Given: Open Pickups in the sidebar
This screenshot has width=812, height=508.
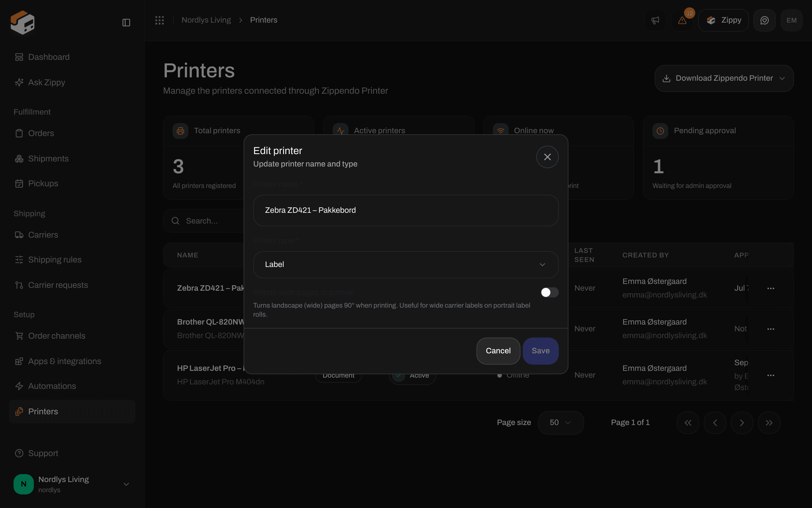Looking at the screenshot, I should tap(72, 183).
